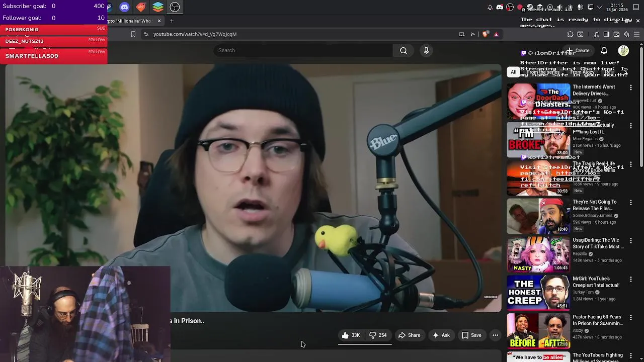Open site settings icon left of URL
This screenshot has height=362, width=644.
click(146, 34)
